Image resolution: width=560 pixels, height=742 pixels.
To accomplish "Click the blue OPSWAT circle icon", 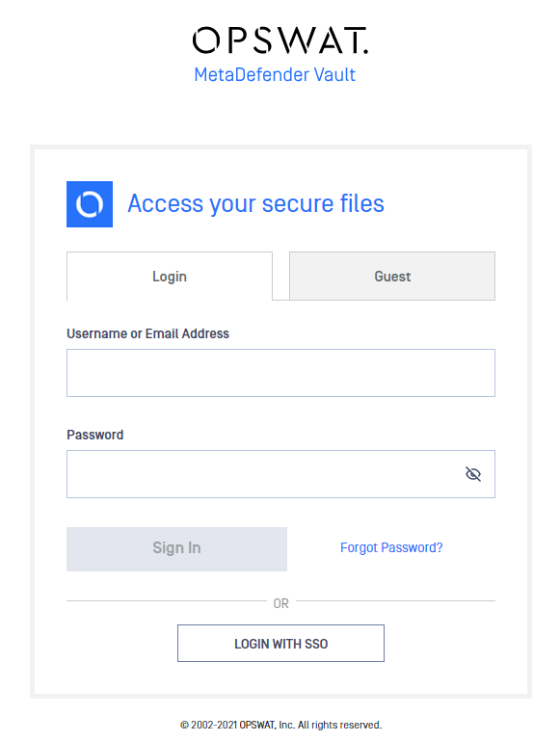I will click(90, 204).
